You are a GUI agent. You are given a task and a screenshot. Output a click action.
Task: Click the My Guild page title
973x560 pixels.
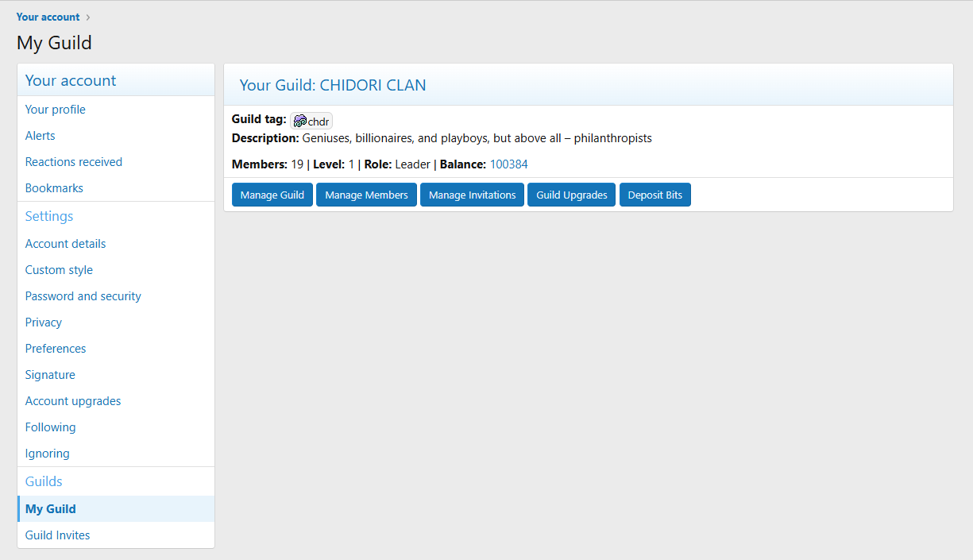coord(54,43)
